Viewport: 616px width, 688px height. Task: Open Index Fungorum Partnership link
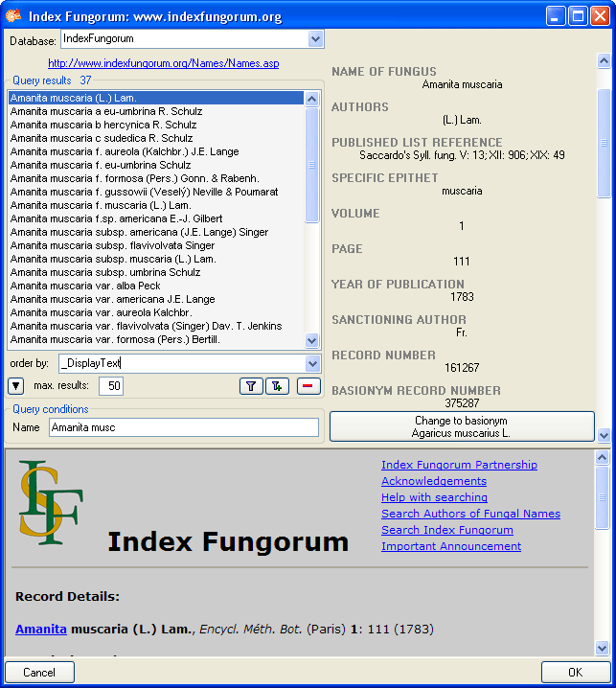[x=460, y=465]
